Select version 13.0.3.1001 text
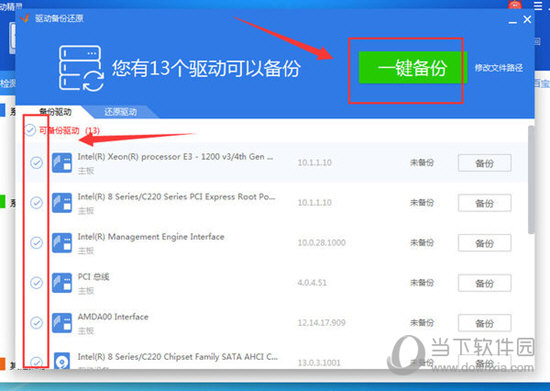Screen dimensions: 550x391 pos(319,363)
